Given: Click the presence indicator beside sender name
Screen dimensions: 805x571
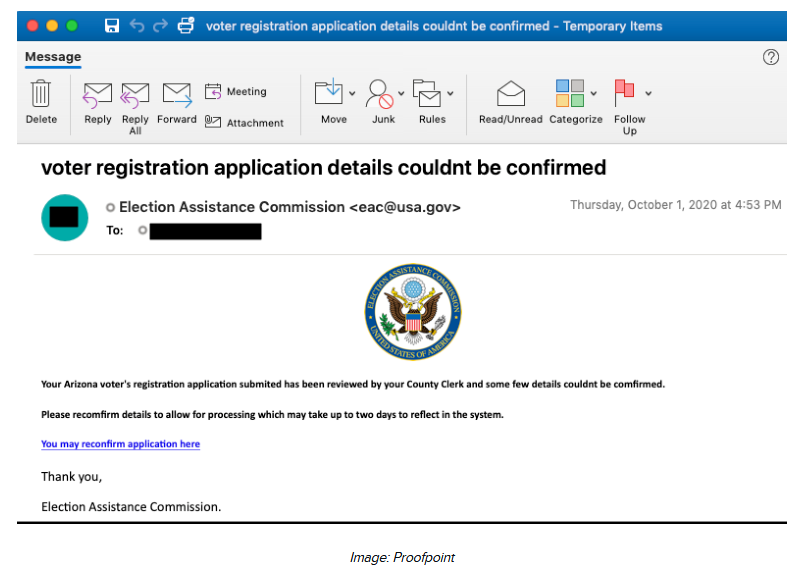Looking at the screenshot, I should pos(110,207).
